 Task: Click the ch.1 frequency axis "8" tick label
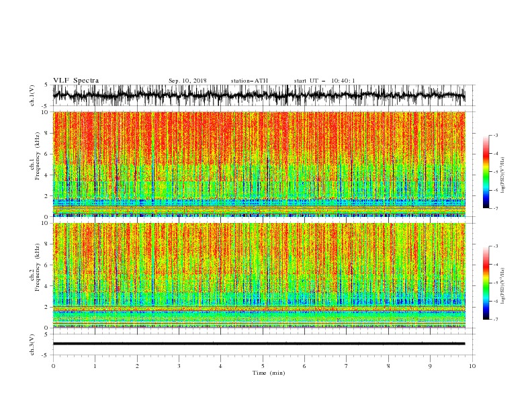click(x=47, y=133)
